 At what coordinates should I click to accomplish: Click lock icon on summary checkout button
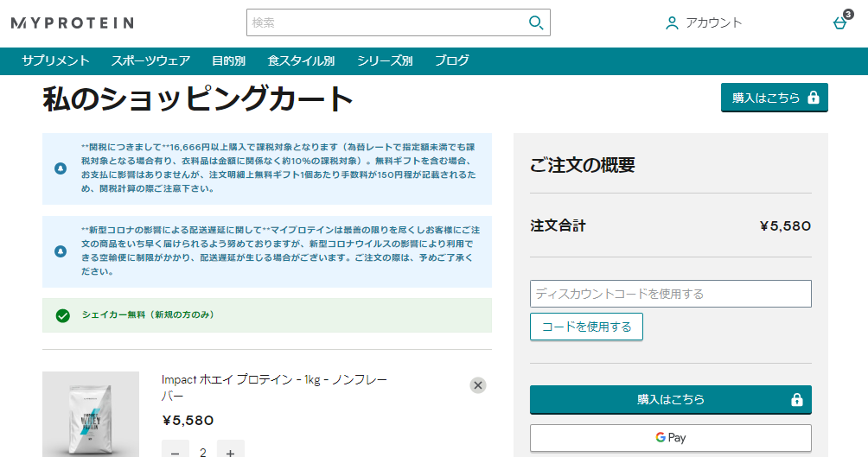tap(796, 399)
